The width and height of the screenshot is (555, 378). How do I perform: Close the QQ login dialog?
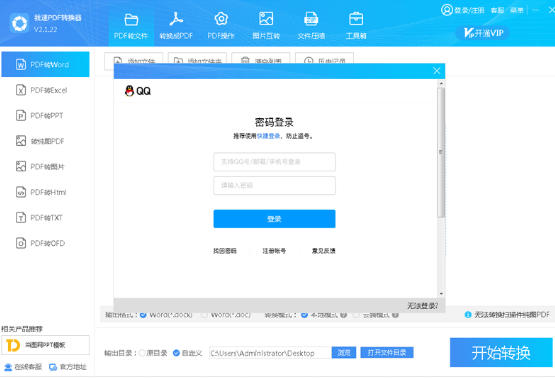click(x=436, y=71)
